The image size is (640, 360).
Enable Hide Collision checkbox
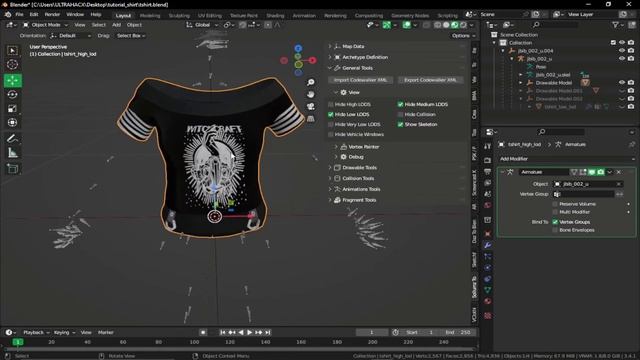click(400, 115)
